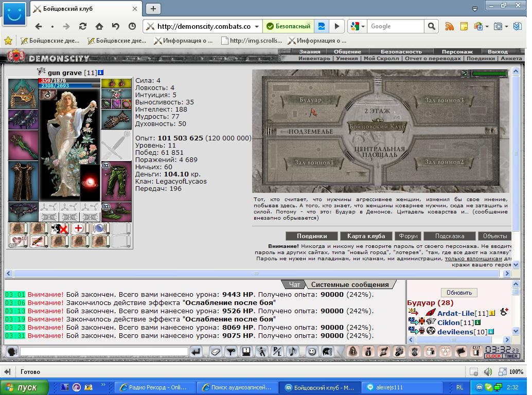Click the Поединки button below the map
532x395 pixels.
[312, 236]
